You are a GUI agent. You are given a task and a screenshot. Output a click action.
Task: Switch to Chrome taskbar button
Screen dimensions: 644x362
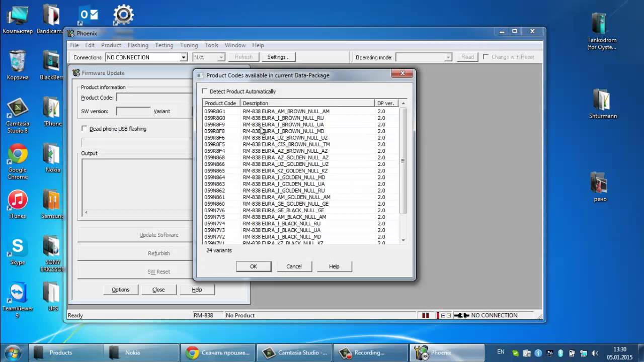click(x=218, y=352)
